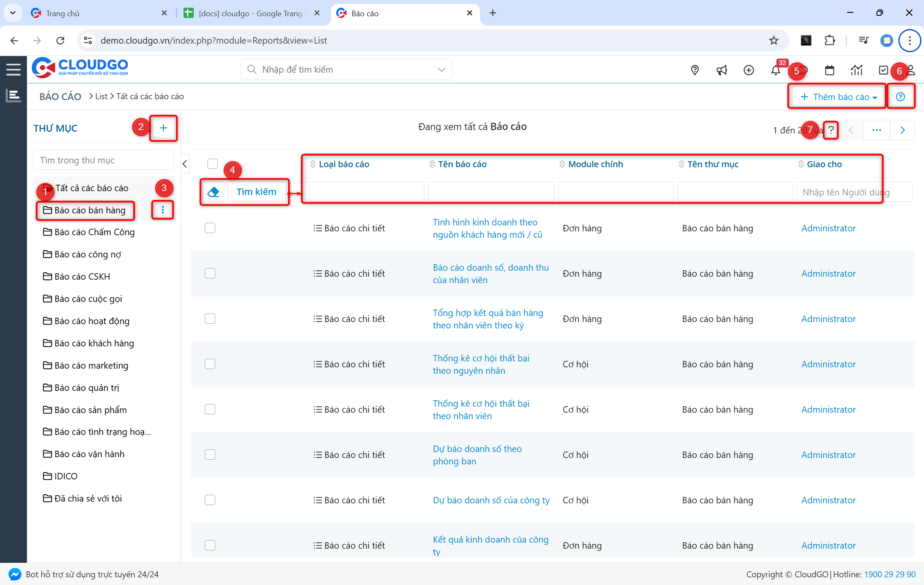Toggle the select-all checkbox in table header

213,164
